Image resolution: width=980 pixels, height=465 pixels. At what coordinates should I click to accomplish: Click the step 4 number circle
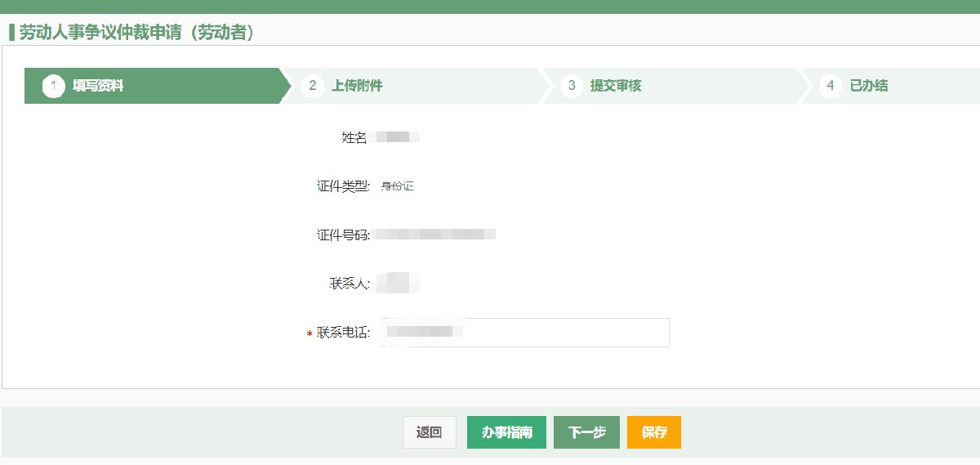(831, 86)
